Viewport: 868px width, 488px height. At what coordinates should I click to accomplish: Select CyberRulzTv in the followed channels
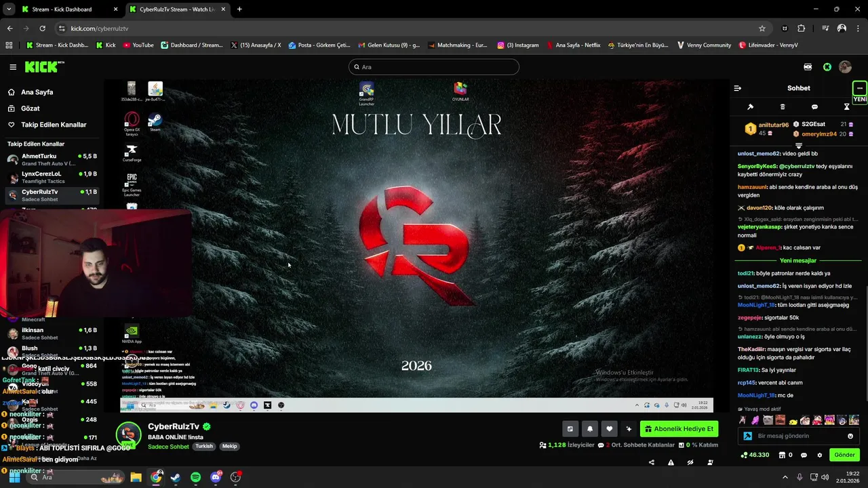[52, 195]
